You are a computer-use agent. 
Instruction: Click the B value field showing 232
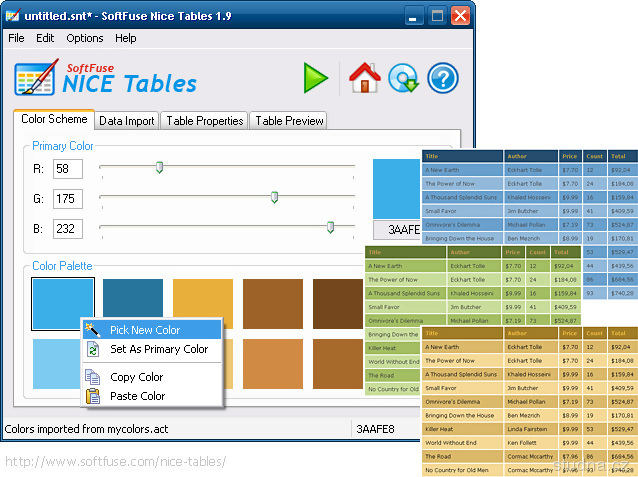(x=68, y=229)
